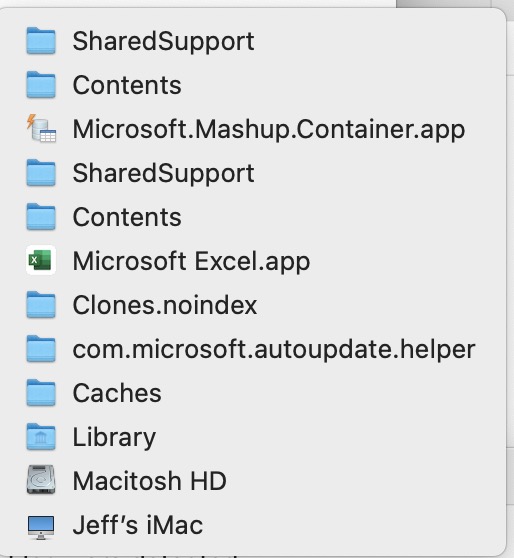Choose the Microsoft.Mashup.Container.app text entry
514x558 pixels.
pyautogui.click(x=269, y=130)
